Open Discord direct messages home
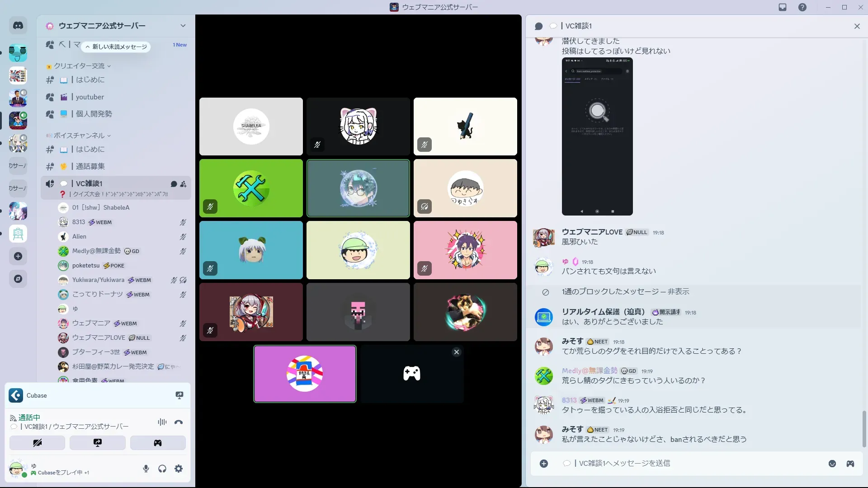Viewport: 868px width, 488px height. tap(18, 26)
